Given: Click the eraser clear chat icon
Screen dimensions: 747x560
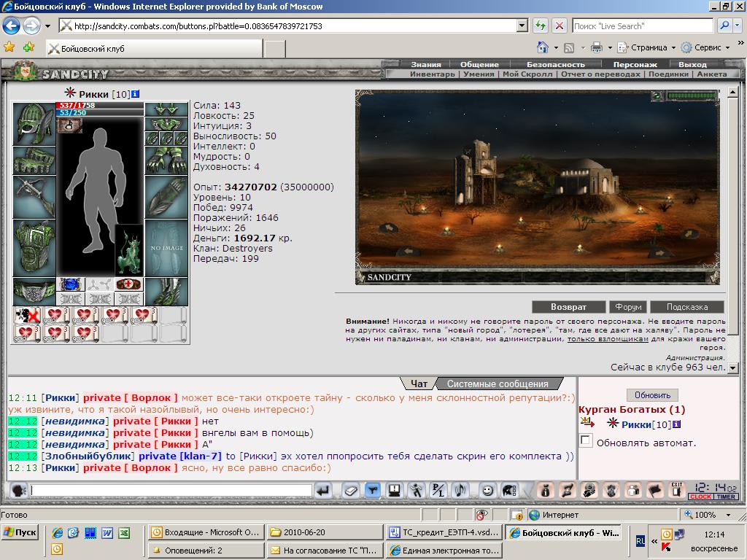Looking at the screenshot, I should pyautogui.click(x=351, y=490).
